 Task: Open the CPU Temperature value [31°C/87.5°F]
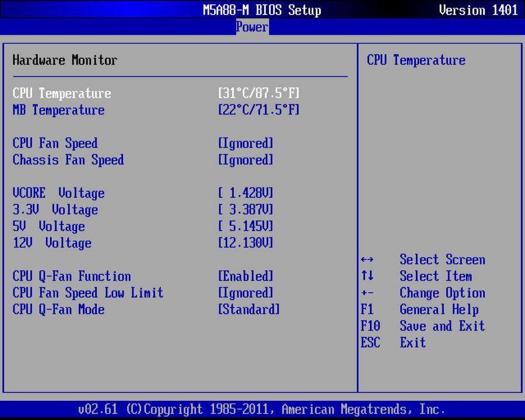tap(258, 93)
